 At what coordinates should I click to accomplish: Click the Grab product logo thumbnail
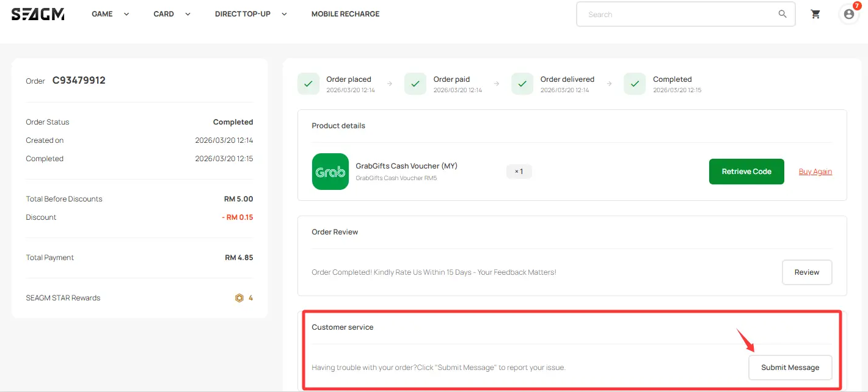[x=330, y=172]
